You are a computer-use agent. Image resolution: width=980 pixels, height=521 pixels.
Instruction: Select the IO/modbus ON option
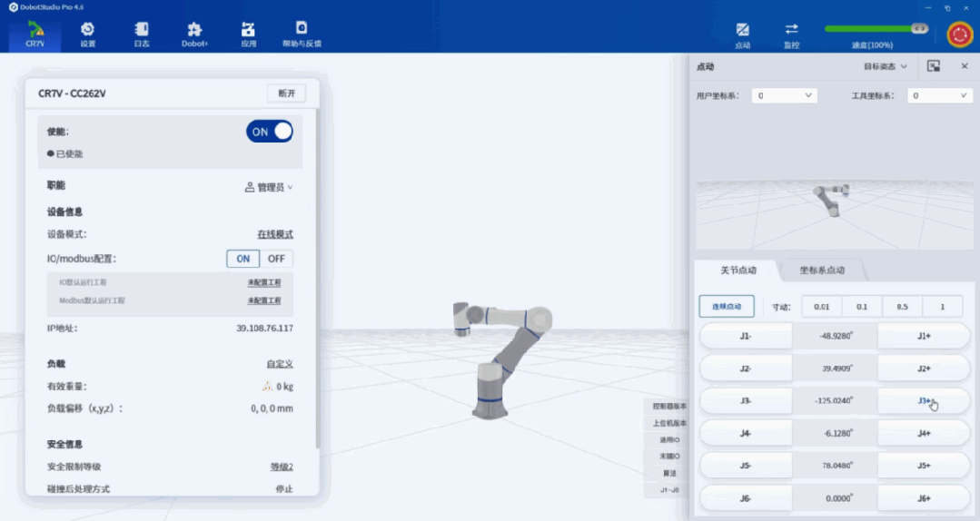coord(243,259)
